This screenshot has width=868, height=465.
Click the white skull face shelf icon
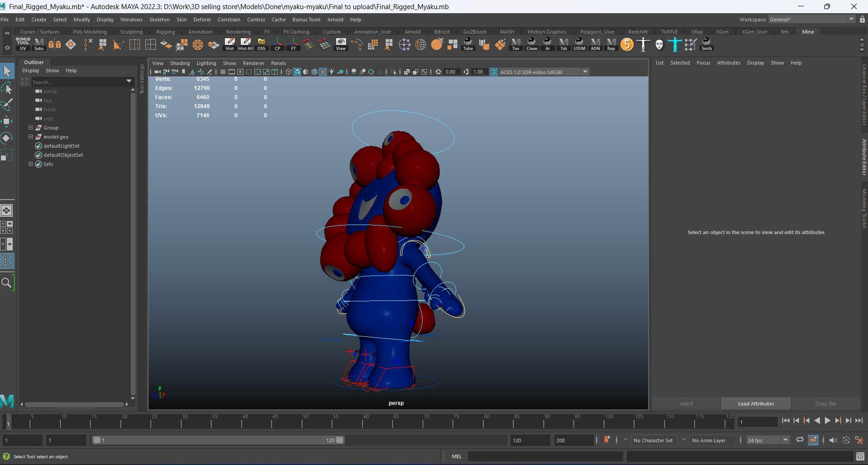point(659,44)
